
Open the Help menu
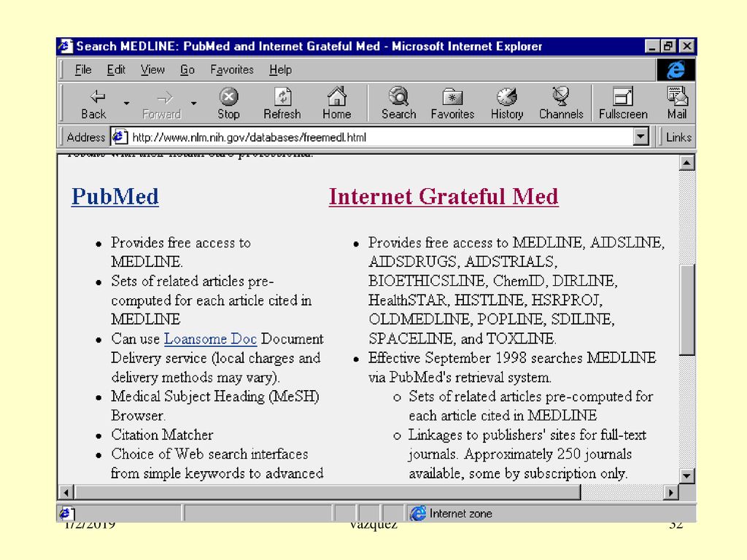point(280,70)
